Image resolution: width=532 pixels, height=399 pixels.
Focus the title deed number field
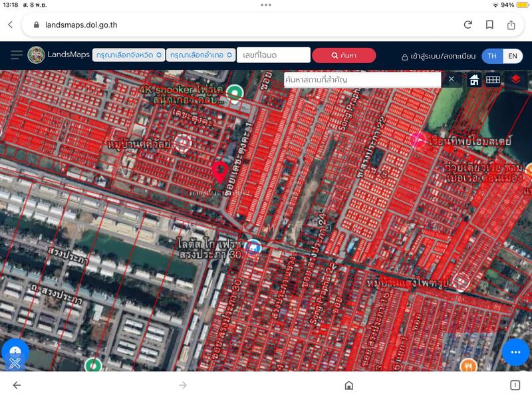point(274,55)
